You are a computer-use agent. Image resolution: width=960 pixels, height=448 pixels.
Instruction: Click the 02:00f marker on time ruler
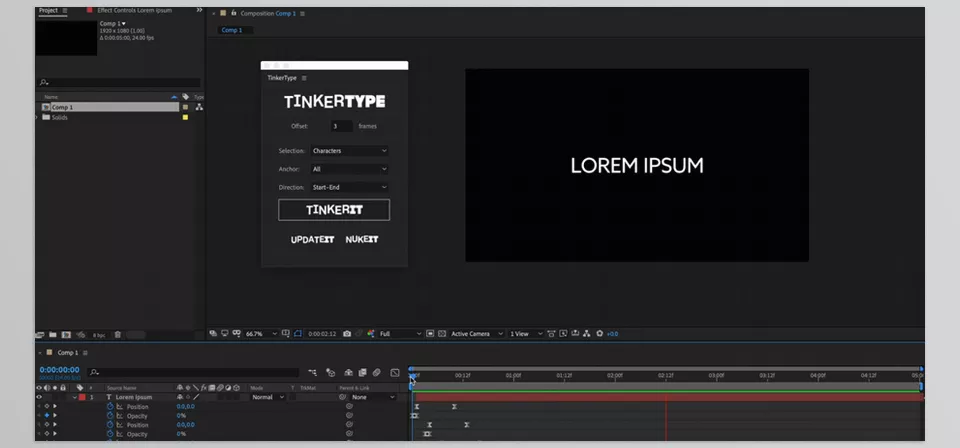click(x=615, y=375)
